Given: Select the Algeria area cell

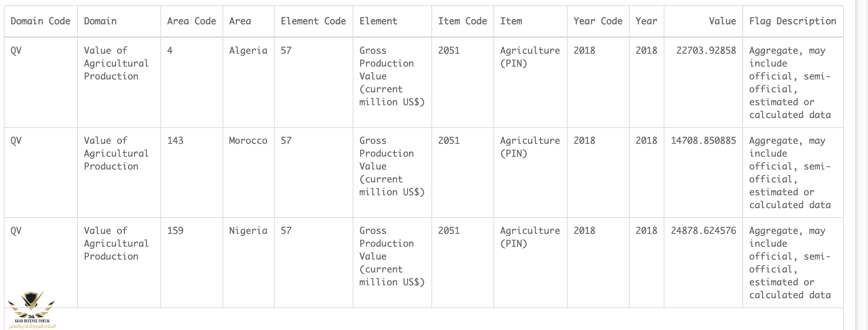Looking at the screenshot, I should click(x=248, y=51).
